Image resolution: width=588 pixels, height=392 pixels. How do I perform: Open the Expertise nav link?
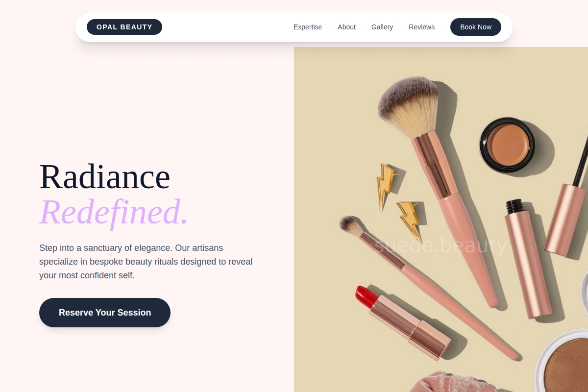click(x=308, y=27)
